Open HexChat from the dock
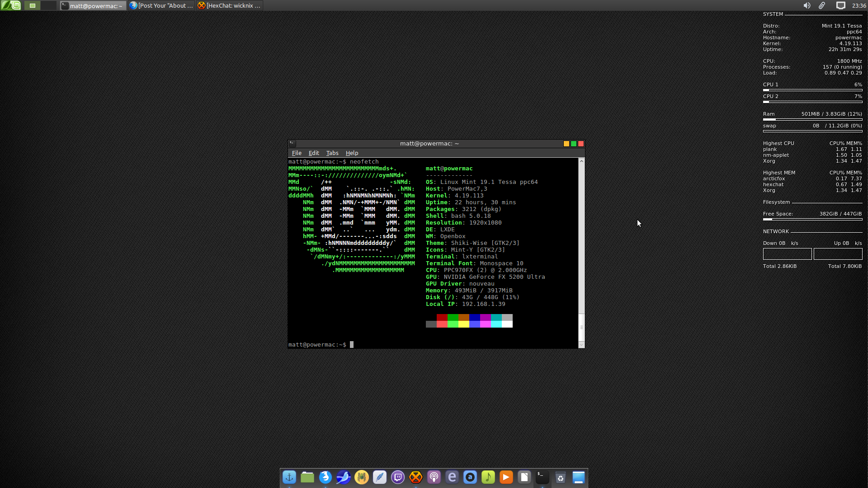Screen dimensions: 868x488 (x=416, y=477)
